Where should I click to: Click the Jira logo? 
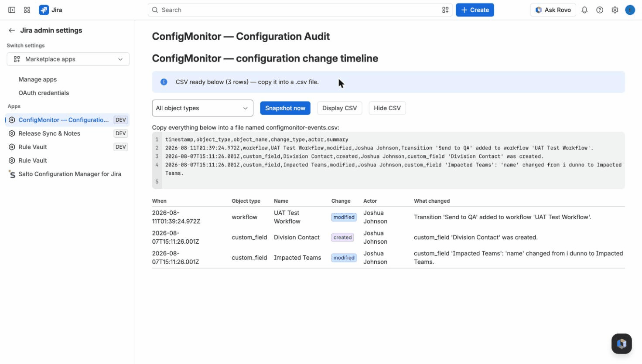tap(51, 10)
